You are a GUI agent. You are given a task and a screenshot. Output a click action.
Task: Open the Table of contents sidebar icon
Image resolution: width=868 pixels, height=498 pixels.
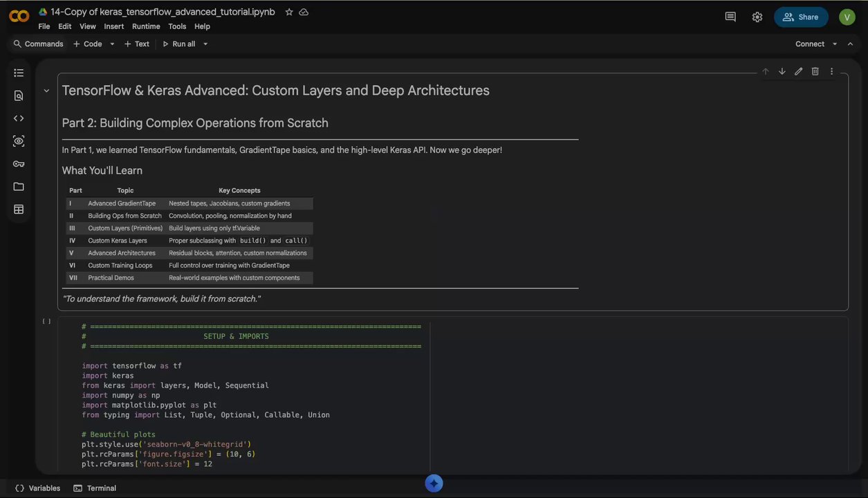pos(19,73)
